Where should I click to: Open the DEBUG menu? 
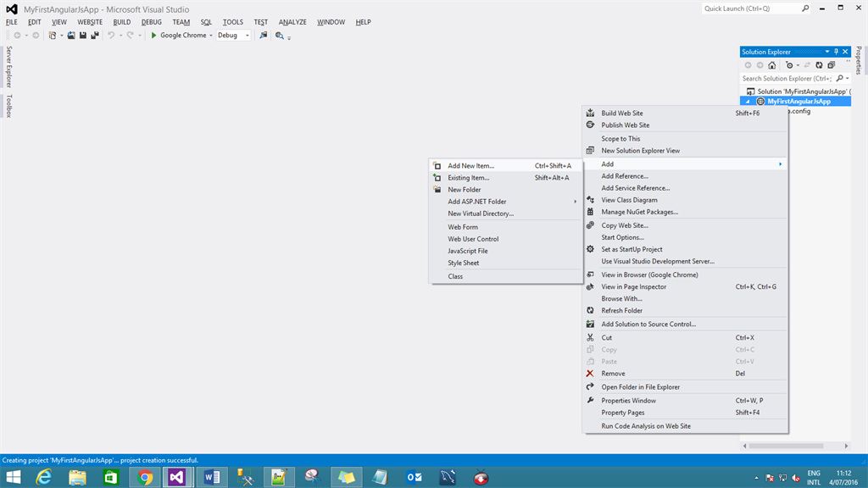coord(151,22)
